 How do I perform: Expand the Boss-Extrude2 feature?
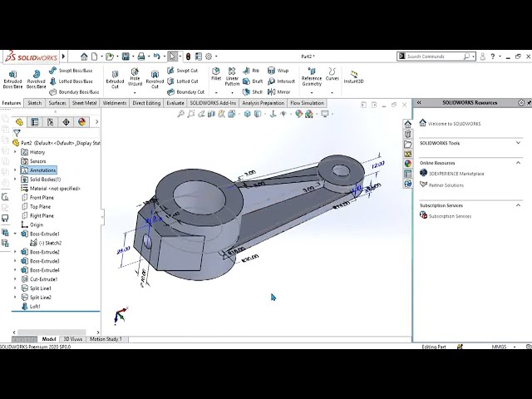15,252
